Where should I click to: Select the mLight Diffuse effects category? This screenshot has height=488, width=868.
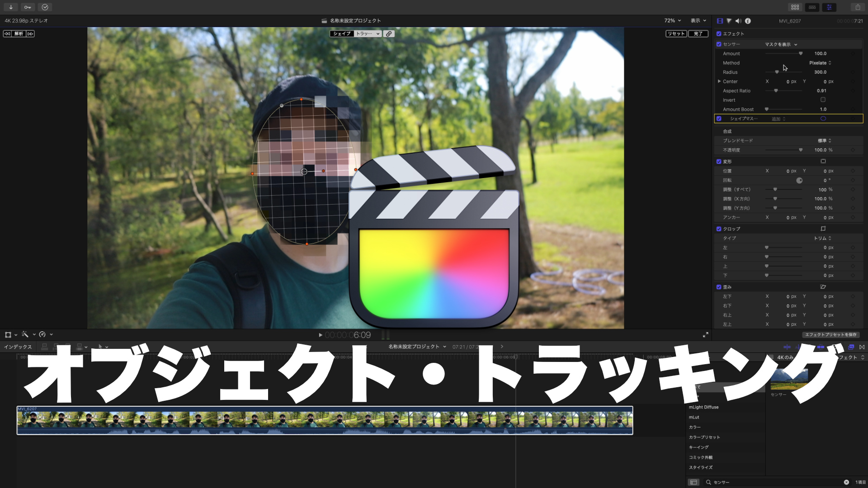[x=703, y=407]
